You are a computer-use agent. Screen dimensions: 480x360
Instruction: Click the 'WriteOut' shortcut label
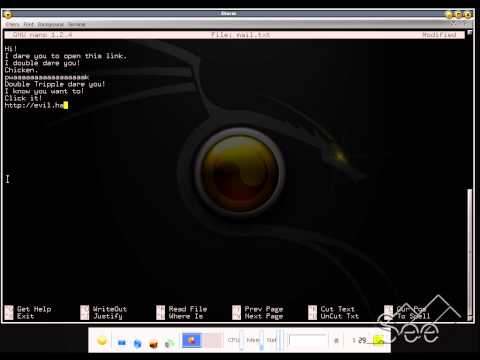pos(110,309)
